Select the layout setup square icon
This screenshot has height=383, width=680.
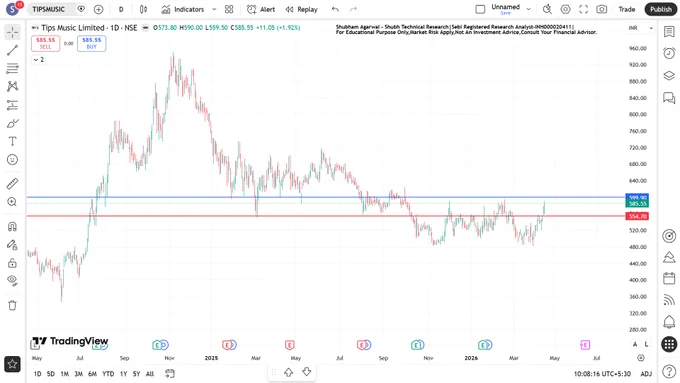coord(480,9)
